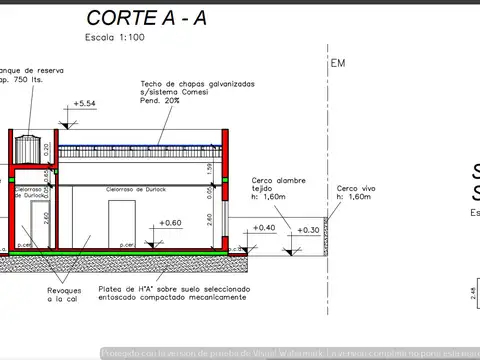Click the 'Techo de chapas galvanizadas' annotation
480x360 pixels.
pyautogui.click(x=197, y=84)
